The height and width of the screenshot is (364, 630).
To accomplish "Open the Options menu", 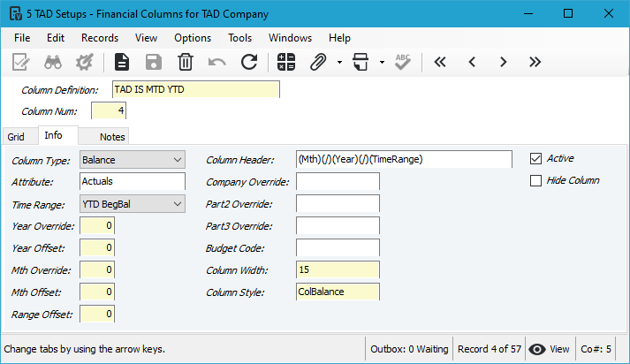I will (193, 38).
